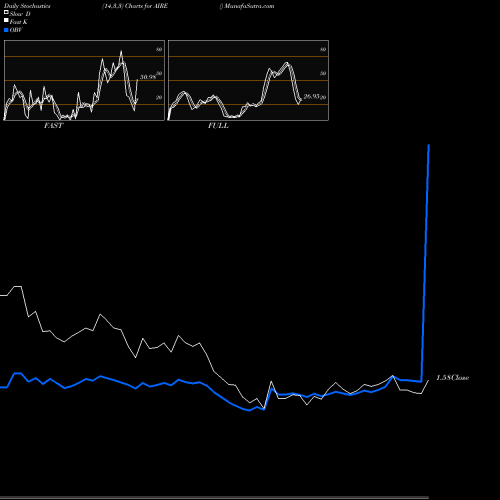Click the FULL stochastic chart peak
Screen dimensions: 500x500
coord(287,63)
